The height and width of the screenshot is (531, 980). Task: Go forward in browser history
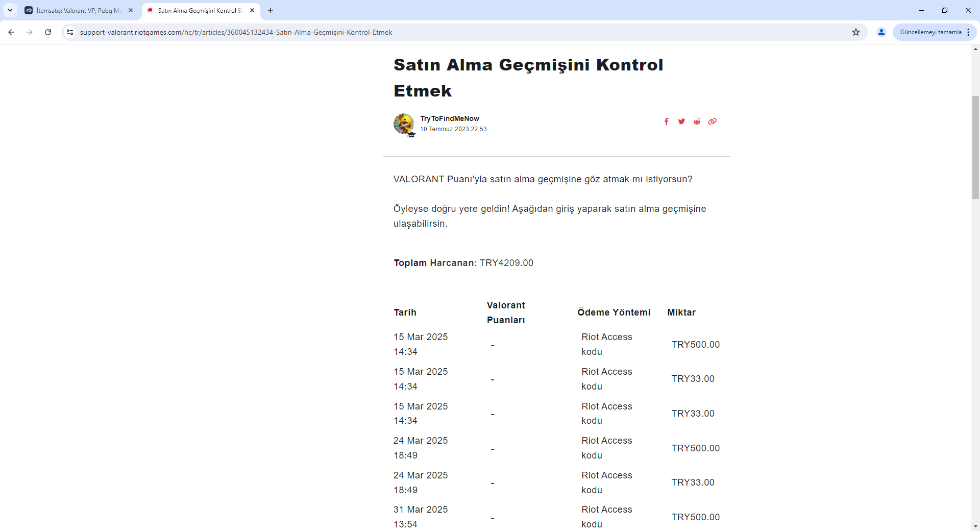[x=30, y=32]
